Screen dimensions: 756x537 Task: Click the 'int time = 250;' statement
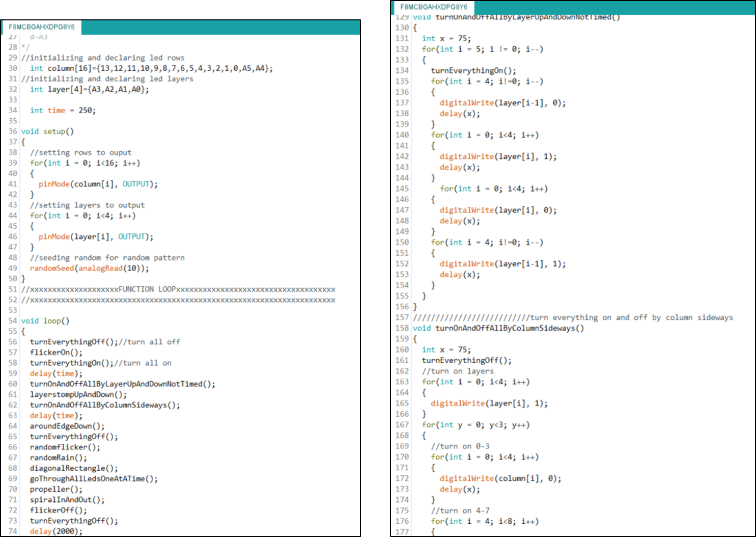[63, 111]
